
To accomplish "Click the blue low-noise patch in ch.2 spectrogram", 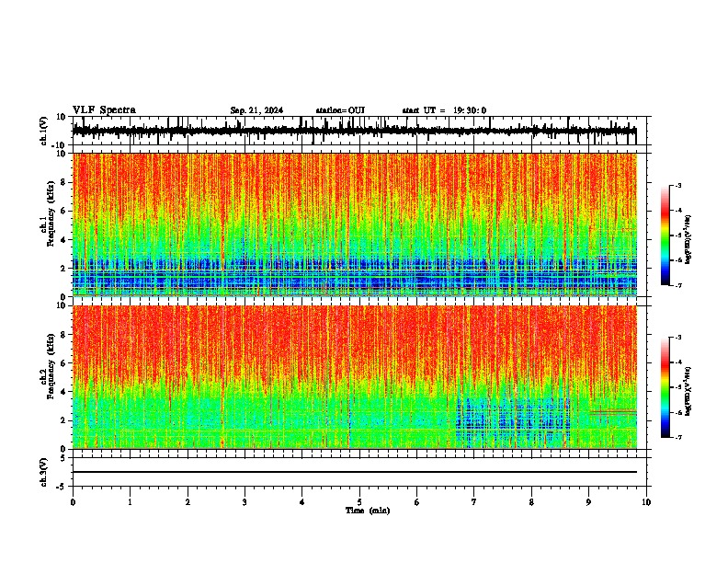I will (x=513, y=421).
